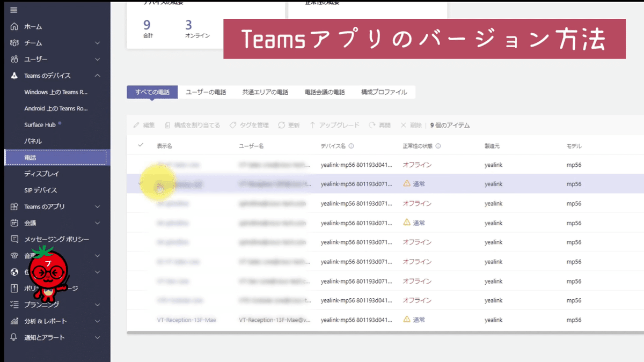
Task: Click the ホーム navigation link
Action: (33, 26)
